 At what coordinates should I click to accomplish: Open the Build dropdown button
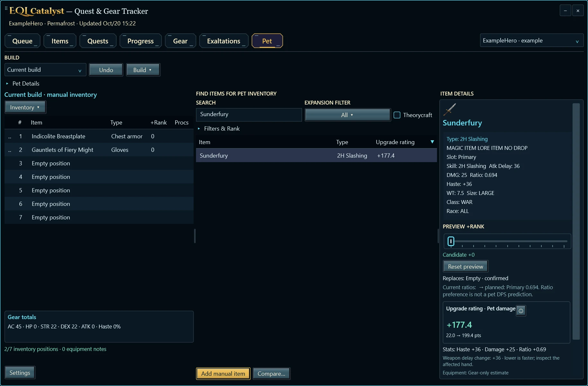pos(143,70)
